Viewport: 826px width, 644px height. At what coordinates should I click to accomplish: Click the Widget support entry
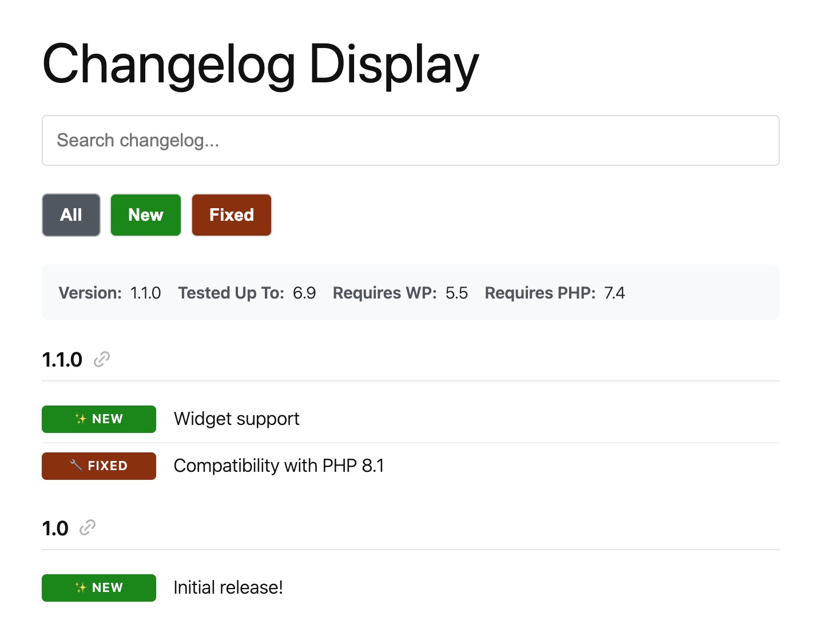[x=236, y=418]
